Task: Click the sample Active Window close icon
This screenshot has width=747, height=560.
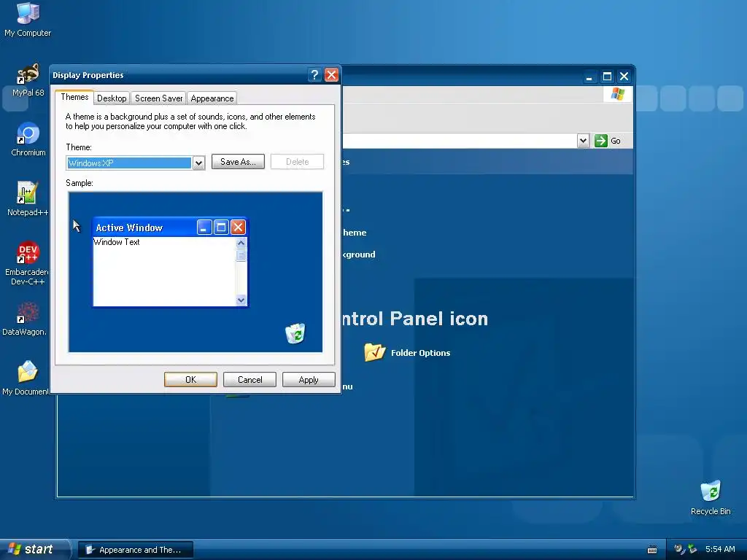Action: (238, 227)
